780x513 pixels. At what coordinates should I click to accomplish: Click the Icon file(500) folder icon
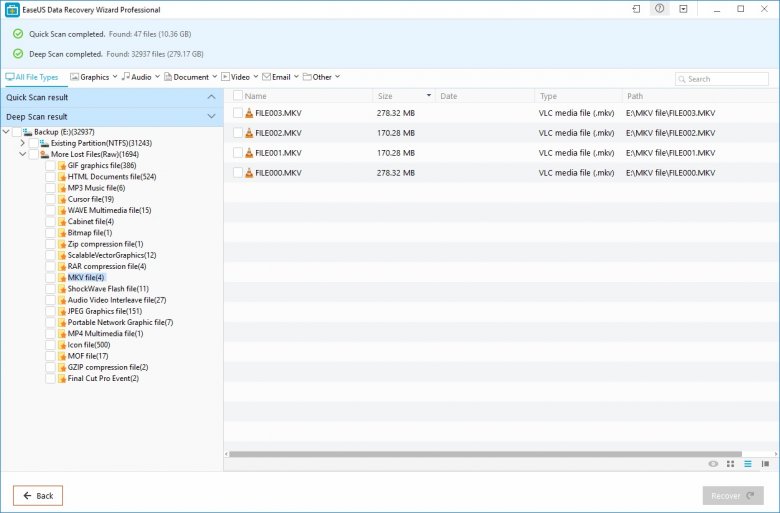(62, 345)
